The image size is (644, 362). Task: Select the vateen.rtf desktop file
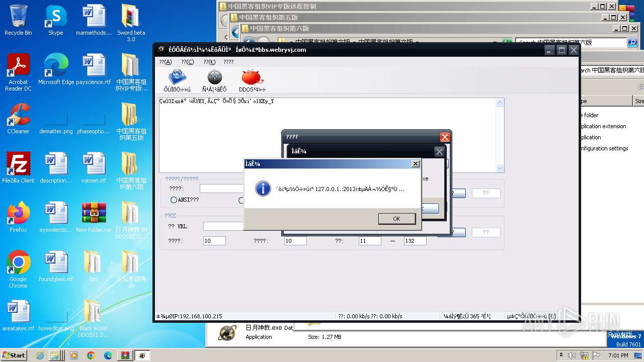(x=94, y=168)
